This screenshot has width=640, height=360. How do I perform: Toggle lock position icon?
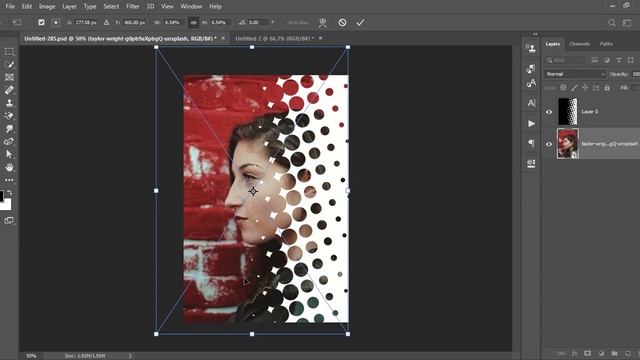point(585,88)
